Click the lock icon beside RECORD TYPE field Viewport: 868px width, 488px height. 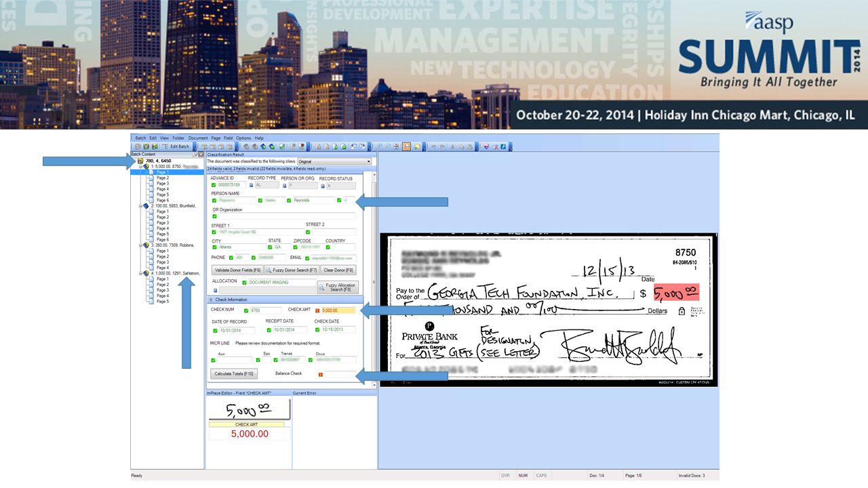251,184
